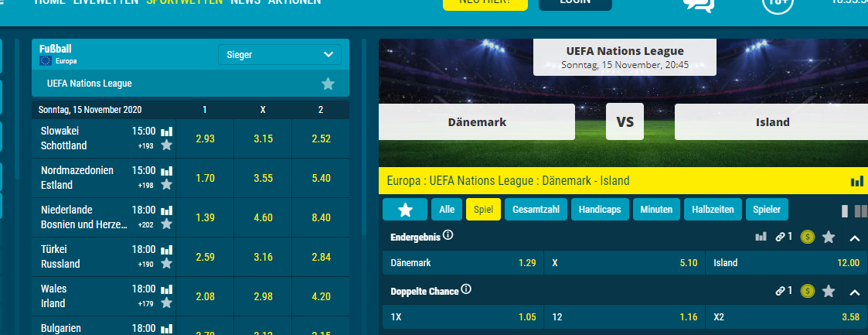Open statistics icon in Endergebnis row
Screen dimensions: 868x335
pos(761,237)
